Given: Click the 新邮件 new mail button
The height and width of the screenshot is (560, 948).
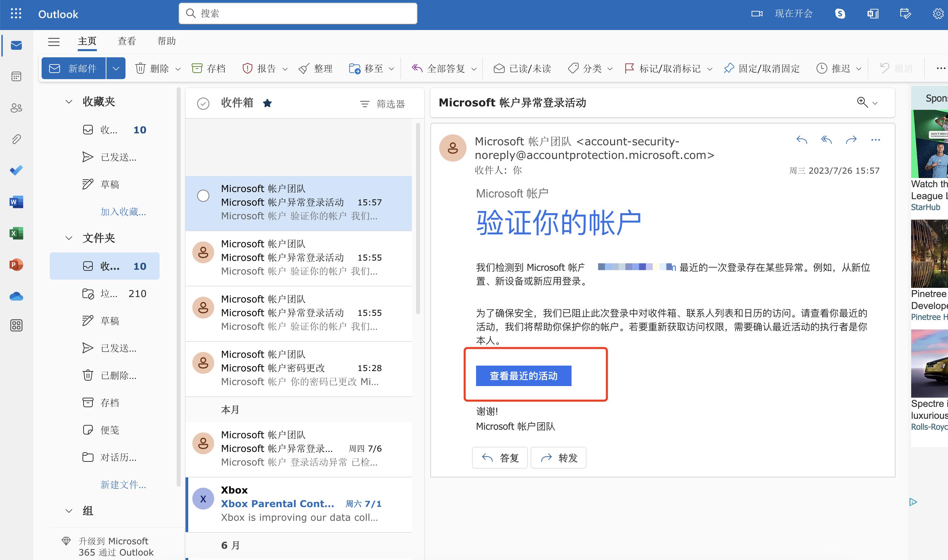Looking at the screenshot, I should click(74, 68).
